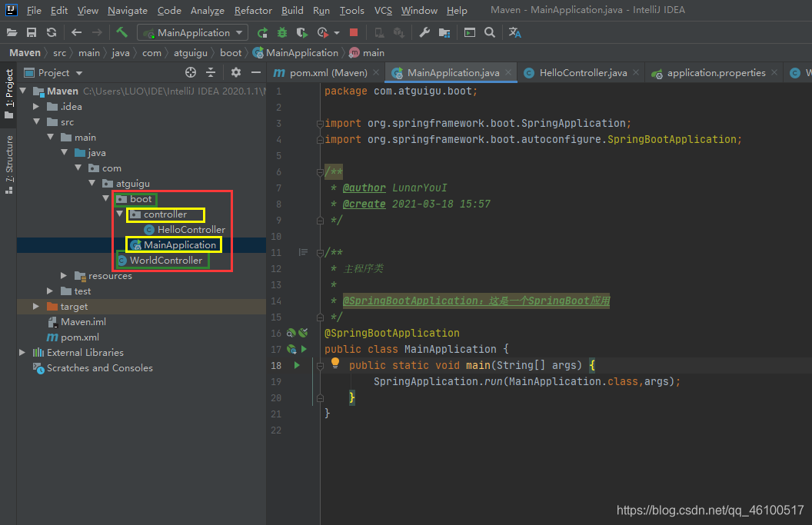
Task: Click the intention light bulb on line 18
Action: coord(335,363)
